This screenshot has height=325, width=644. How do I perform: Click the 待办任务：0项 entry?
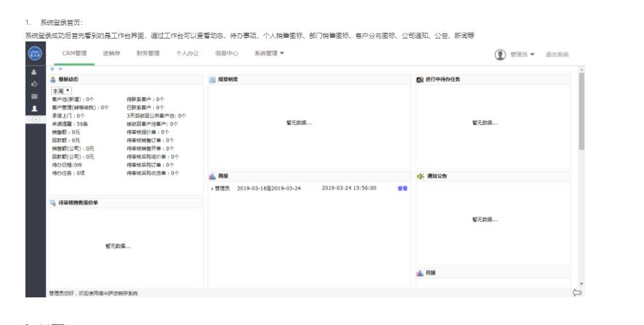tap(68, 173)
